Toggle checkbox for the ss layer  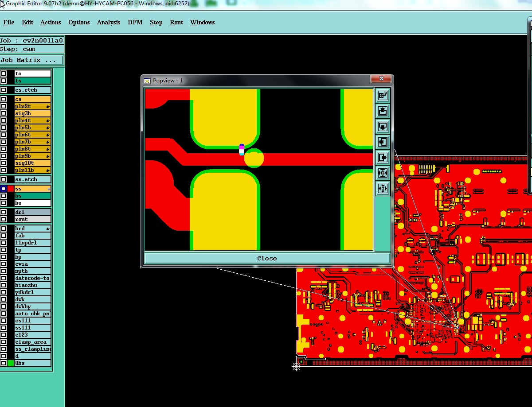pos(4,189)
